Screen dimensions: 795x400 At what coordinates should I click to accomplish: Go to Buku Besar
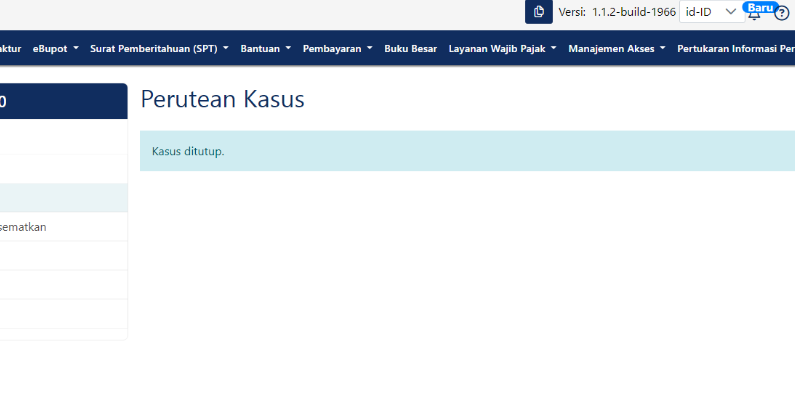pyautogui.click(x=410, y=48)
